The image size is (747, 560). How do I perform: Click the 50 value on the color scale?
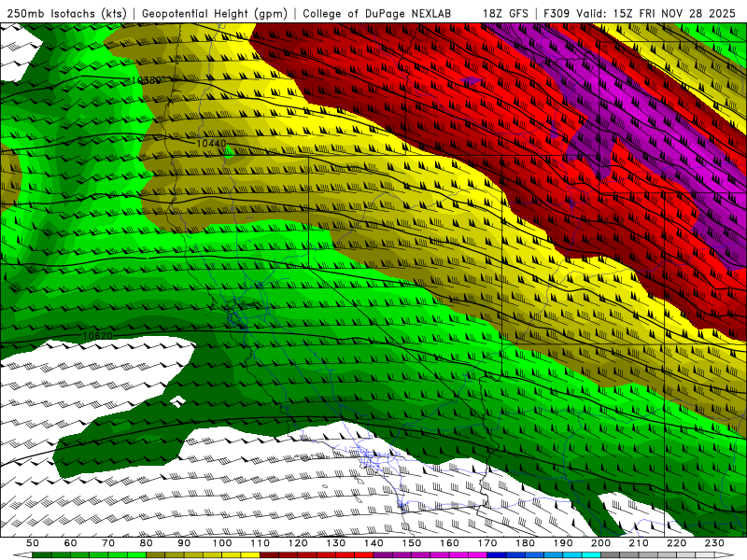pyautogui.click(x=33, y=543)
